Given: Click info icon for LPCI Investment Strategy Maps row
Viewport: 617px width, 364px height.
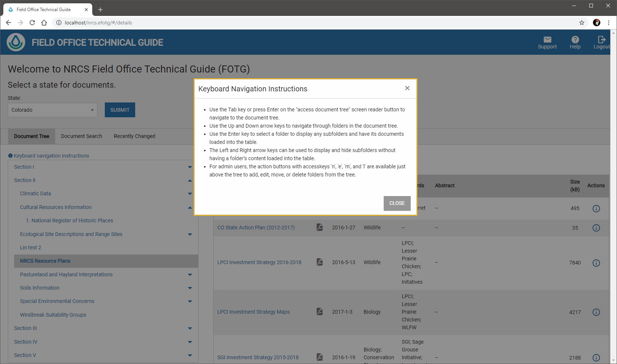Looking at the screenshot, I should [x=596, y=312].
